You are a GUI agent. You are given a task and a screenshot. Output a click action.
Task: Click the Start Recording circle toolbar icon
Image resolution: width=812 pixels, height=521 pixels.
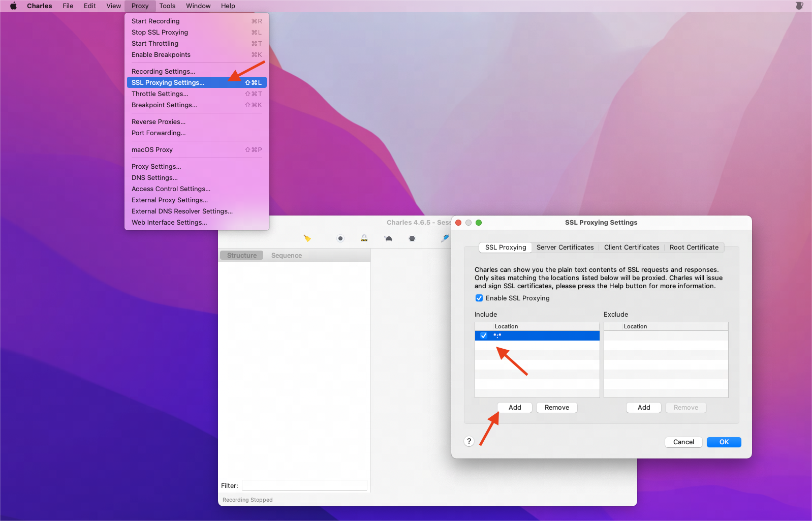point(340,238)
